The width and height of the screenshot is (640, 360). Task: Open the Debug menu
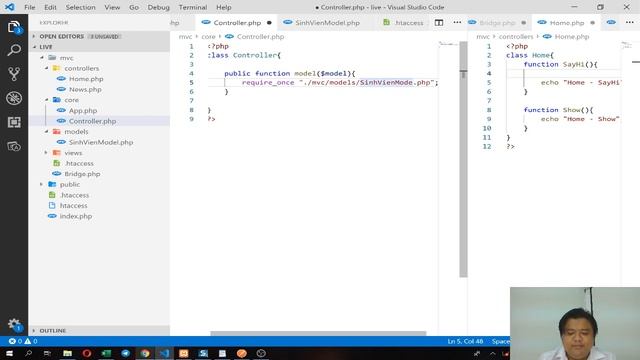[x=158, y=7]
